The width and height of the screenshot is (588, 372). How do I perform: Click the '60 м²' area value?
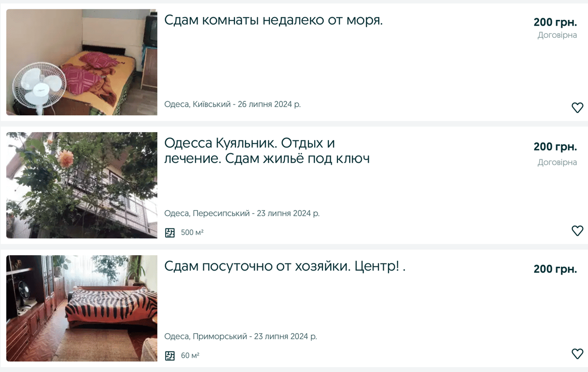[190, 356]
